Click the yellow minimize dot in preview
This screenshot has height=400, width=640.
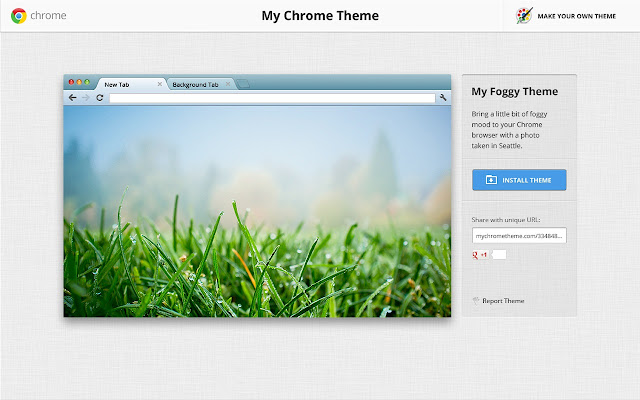click(79, 82)
